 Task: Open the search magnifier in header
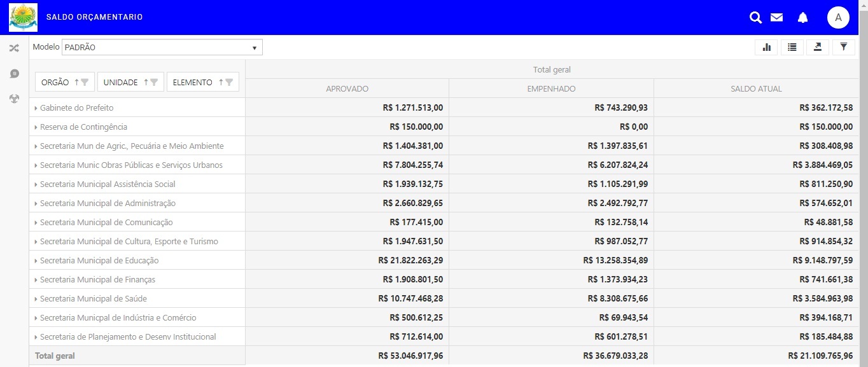pos(755,18)
